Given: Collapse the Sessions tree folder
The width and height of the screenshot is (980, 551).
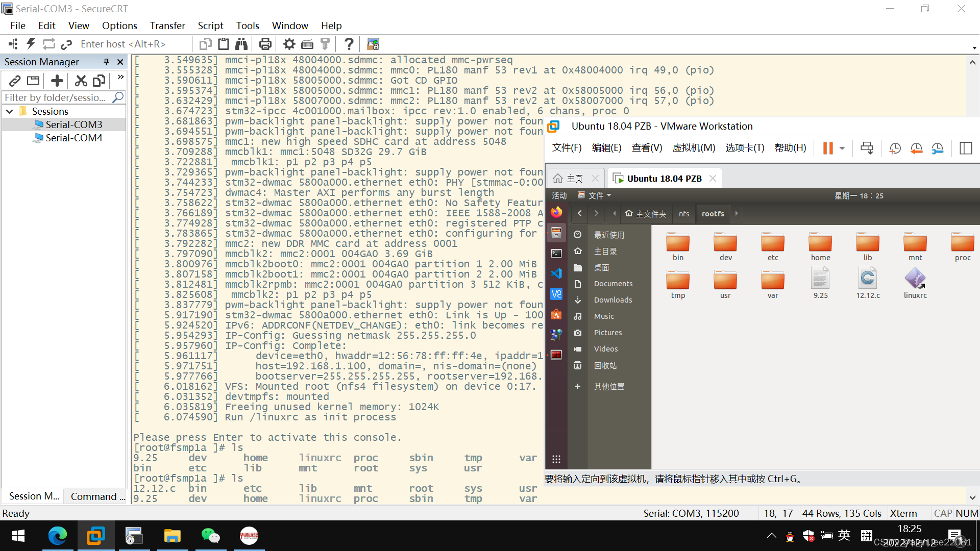Looking at the screenshot, I should point(10,111).
